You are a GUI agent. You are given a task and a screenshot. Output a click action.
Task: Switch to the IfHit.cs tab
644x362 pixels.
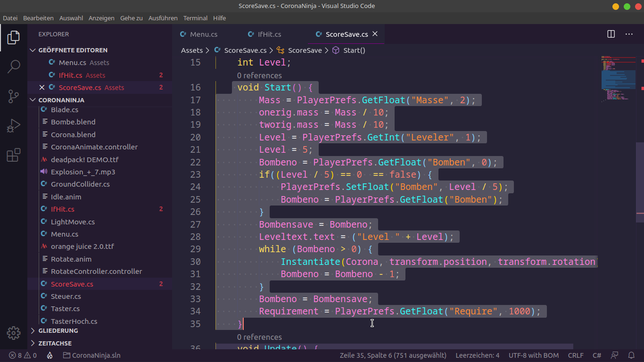(x=269, y=34)
